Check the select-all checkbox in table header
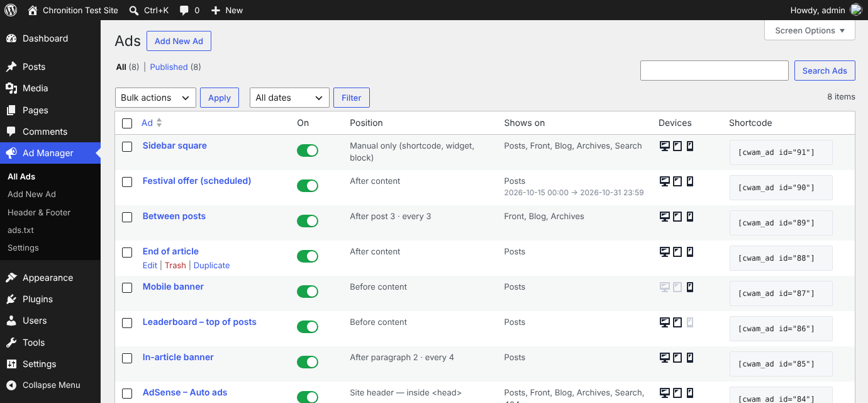 (127, 123)
